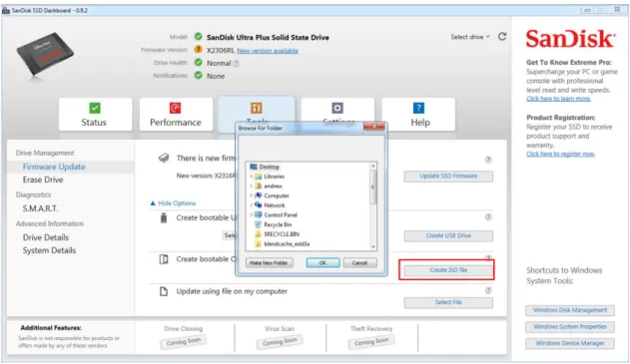Click the orange warning icon at Firmware Version
The height and width of the screenshot is (364, 630).
[198, 50]
